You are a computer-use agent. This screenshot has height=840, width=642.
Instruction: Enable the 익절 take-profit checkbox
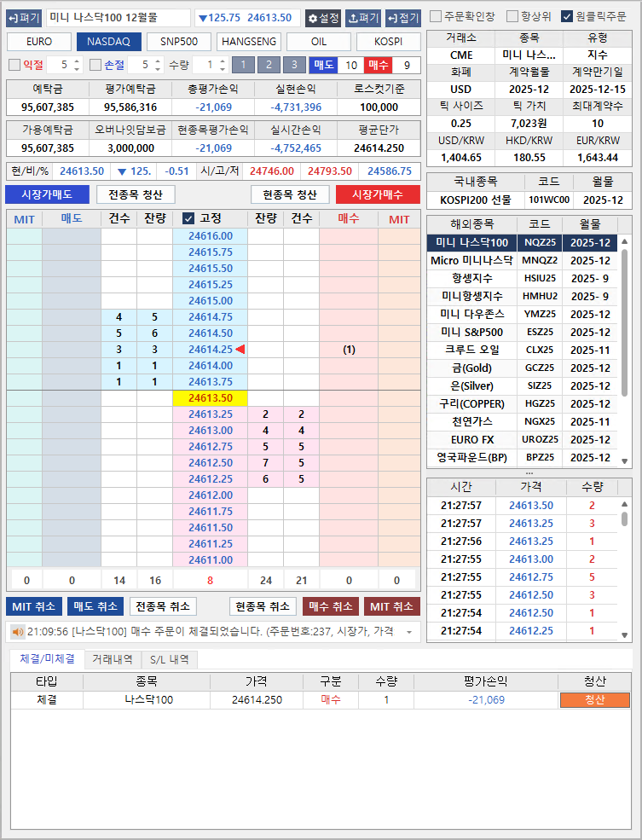coord(14,65)
